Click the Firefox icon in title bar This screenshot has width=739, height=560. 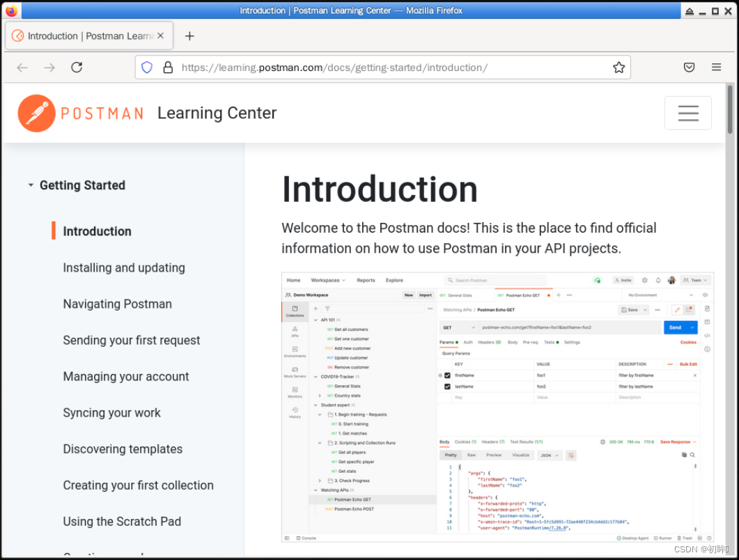11,10
